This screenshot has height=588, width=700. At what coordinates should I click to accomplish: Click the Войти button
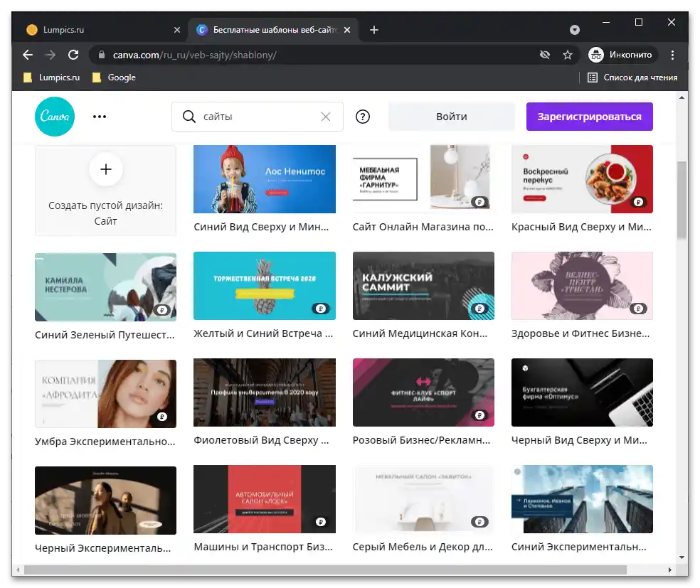click(x=451, y=117)
